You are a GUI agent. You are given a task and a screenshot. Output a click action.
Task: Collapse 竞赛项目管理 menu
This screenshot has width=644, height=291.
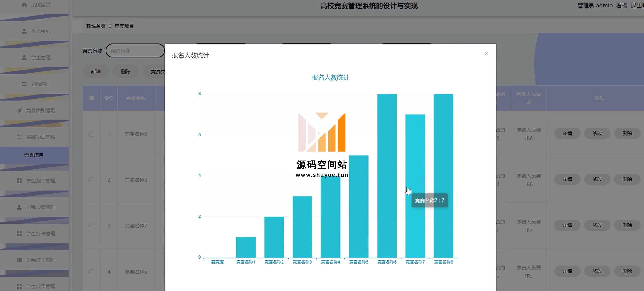(34, 137)
